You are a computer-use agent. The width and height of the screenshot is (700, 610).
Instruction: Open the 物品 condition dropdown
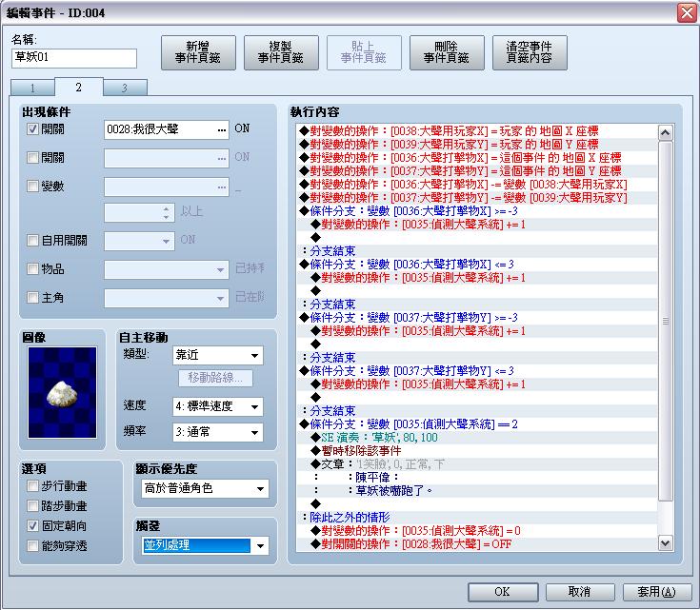166,269
